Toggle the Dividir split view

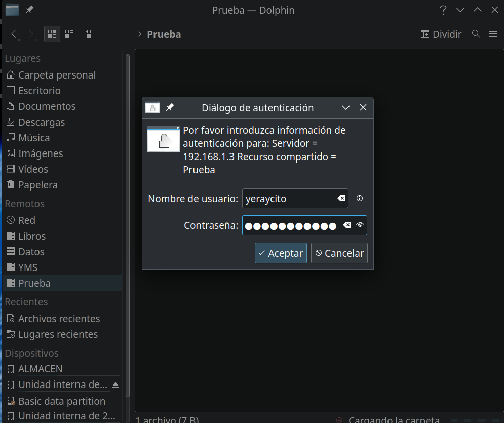[x=441, y=34]
